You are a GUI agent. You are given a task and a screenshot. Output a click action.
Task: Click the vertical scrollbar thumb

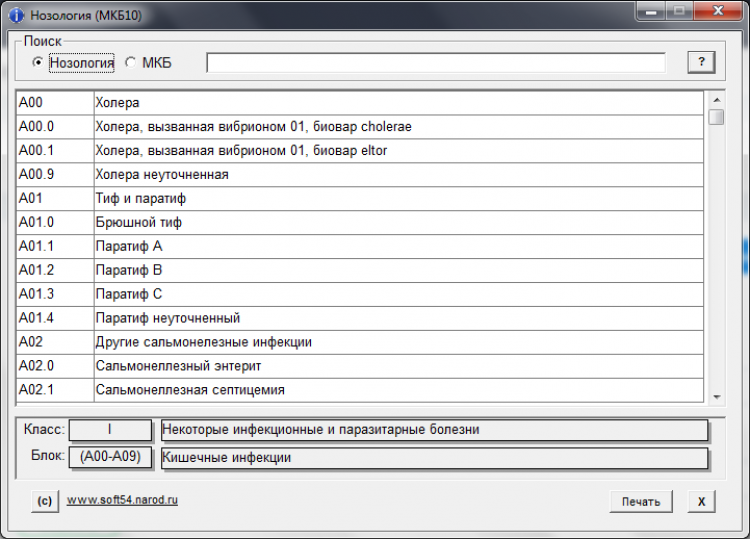click(717, 117)
